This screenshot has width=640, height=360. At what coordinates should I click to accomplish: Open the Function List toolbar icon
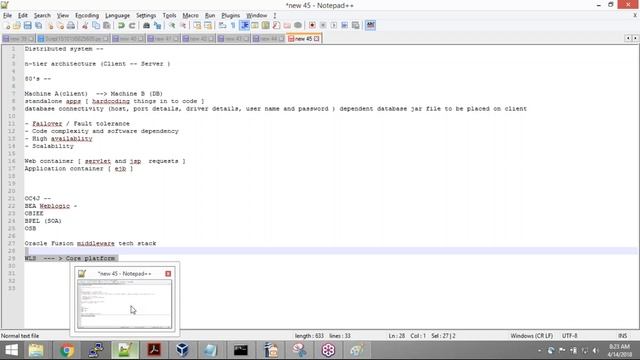point(276,25)
